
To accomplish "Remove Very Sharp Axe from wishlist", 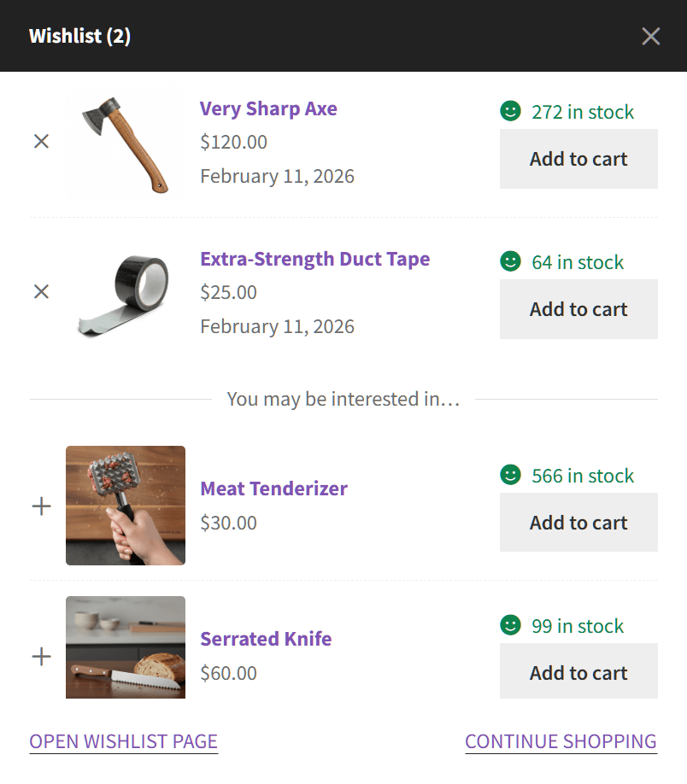I will tap(41, 141).
